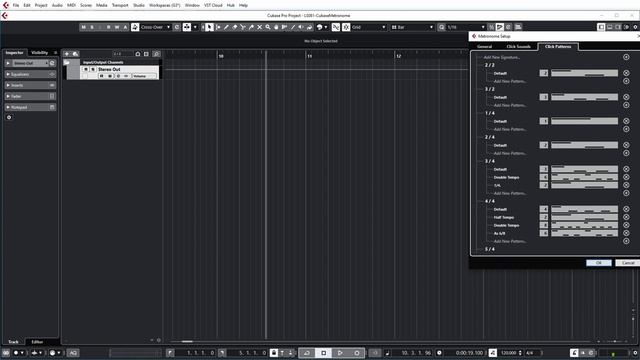The height and width of the screenshot is (360, 640).
Task: Toggle Mute on the Stereo Out track
Action: (86, 69)
